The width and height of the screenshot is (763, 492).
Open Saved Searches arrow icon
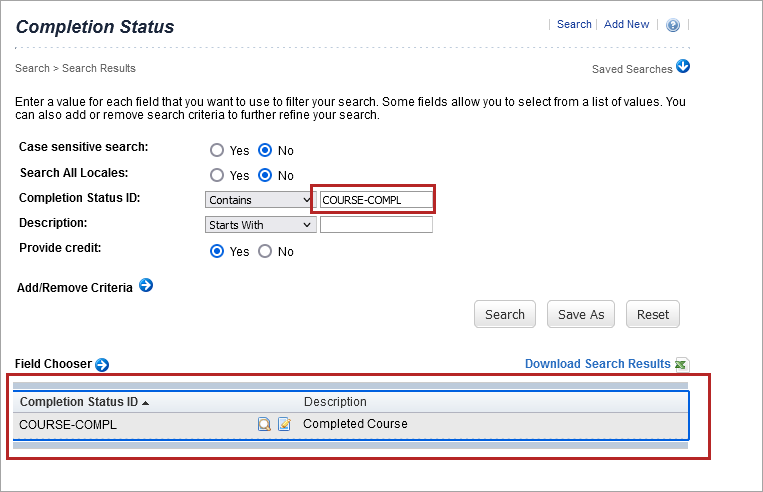[x=683, y=68]
